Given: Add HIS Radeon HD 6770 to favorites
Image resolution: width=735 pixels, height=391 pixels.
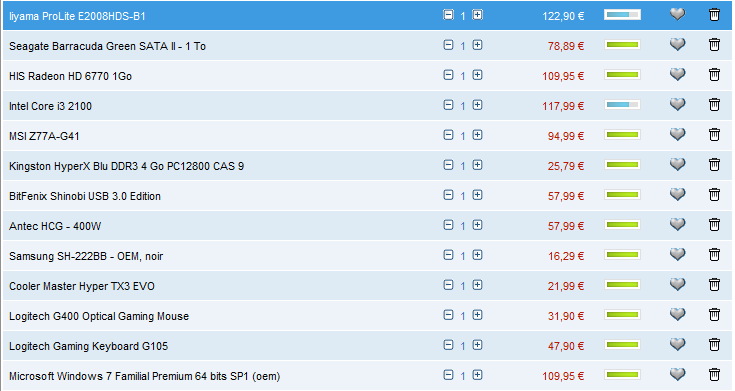Looking at the screenshot, I should pos(677,75).
